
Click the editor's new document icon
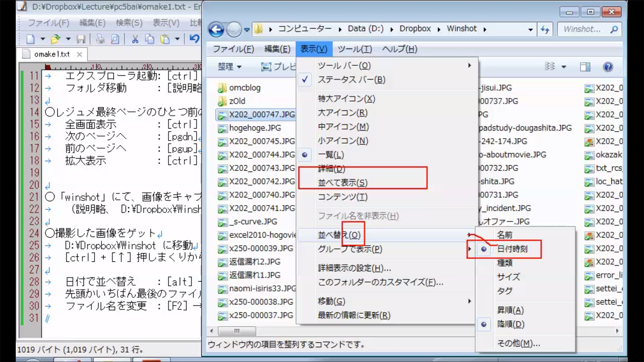(31, 39)
